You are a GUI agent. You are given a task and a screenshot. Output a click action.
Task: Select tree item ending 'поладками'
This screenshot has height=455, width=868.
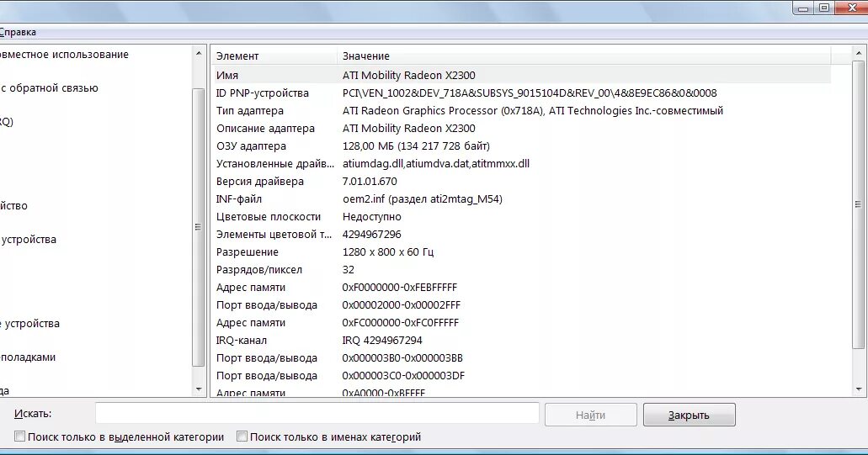[x=28, y=357]
